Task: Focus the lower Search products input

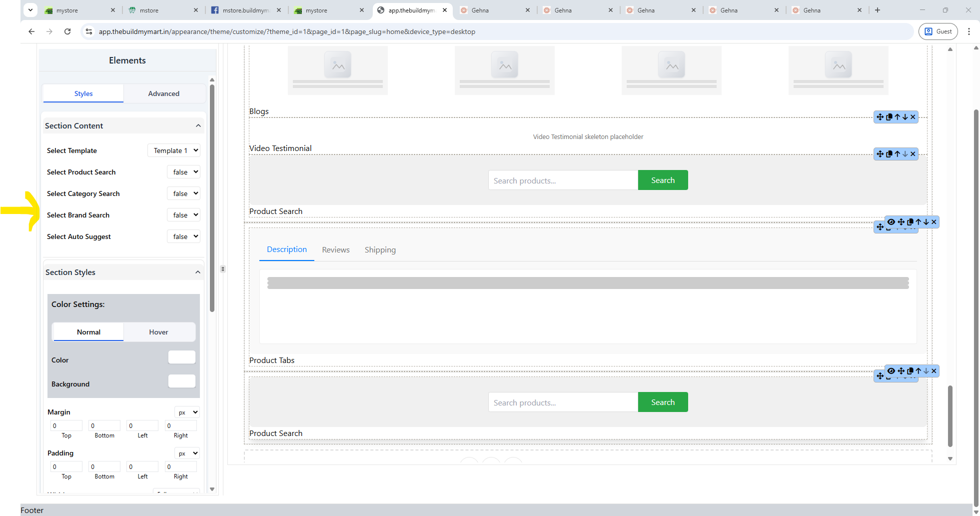Action: [x=563, y=402]
